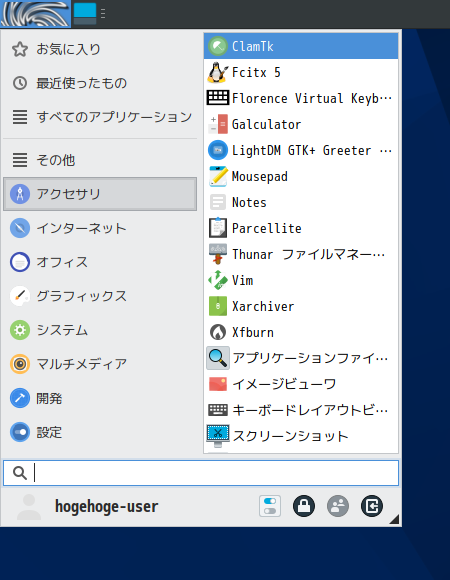The image size is (450, 580).
Task: Open Xarchiver archive tool
Action: point(301,306)
